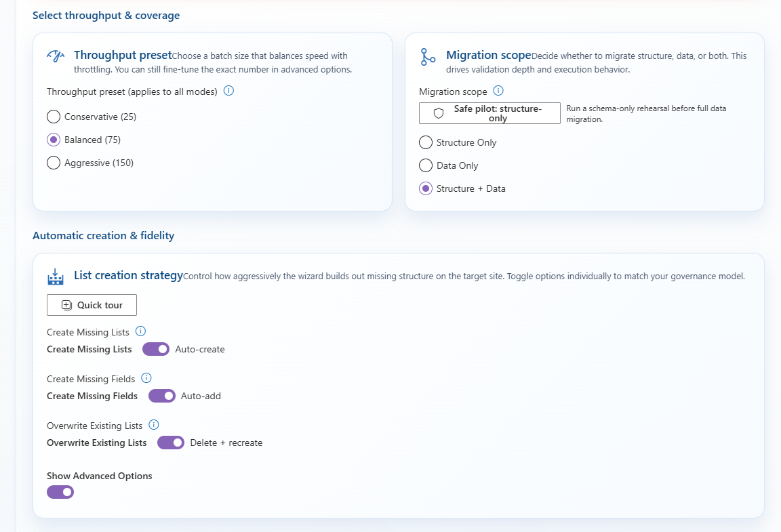Image resolution: width=781 pixels, height=532 pixels.
Task: Click the info icon beside Overwrite Existing Lists
Action: (x=153, y=425)
